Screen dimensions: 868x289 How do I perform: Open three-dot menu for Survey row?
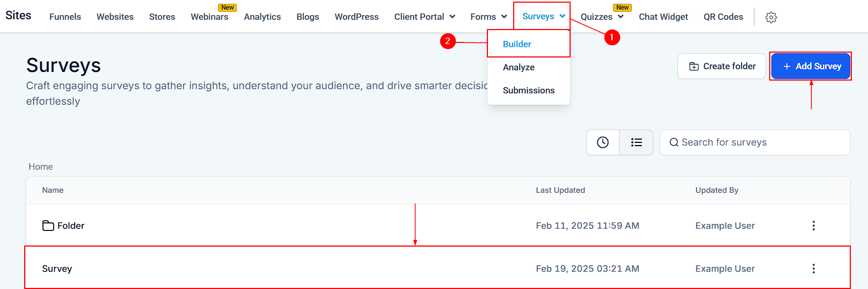click(x=813, y=269)
